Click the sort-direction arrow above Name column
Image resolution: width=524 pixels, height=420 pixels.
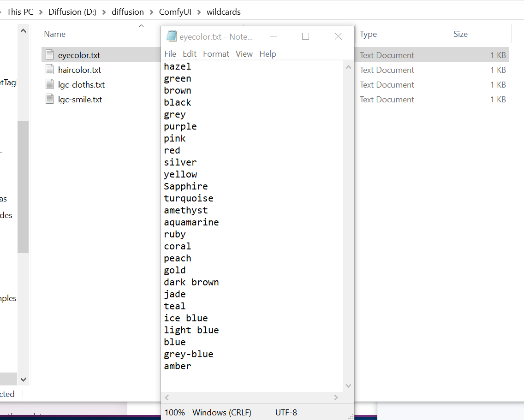(x=141, y=26)
